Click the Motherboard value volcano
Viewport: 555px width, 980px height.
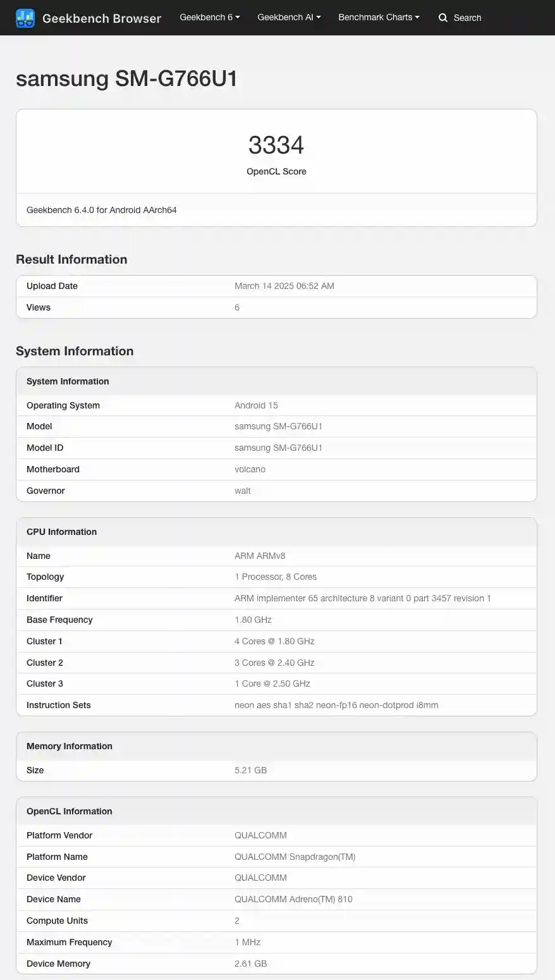coord(250,469)
